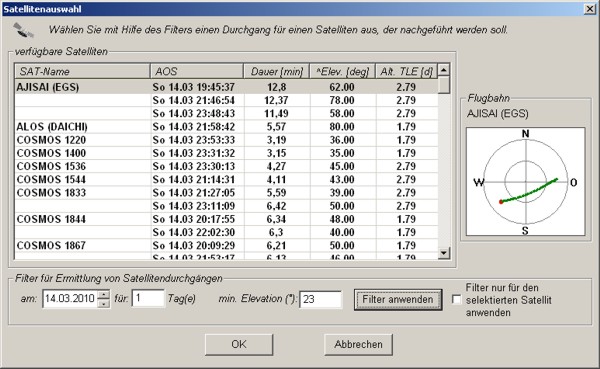Sort by the Dauer [min] column header
Viewport: 600px width, 369px height.
click(x=277, y=72)
